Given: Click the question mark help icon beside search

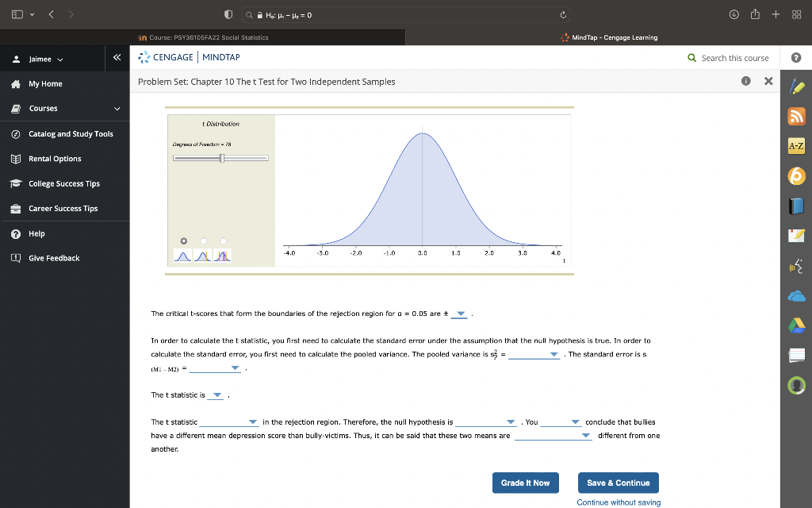Looking at the screenshot, I should [796, 57].
